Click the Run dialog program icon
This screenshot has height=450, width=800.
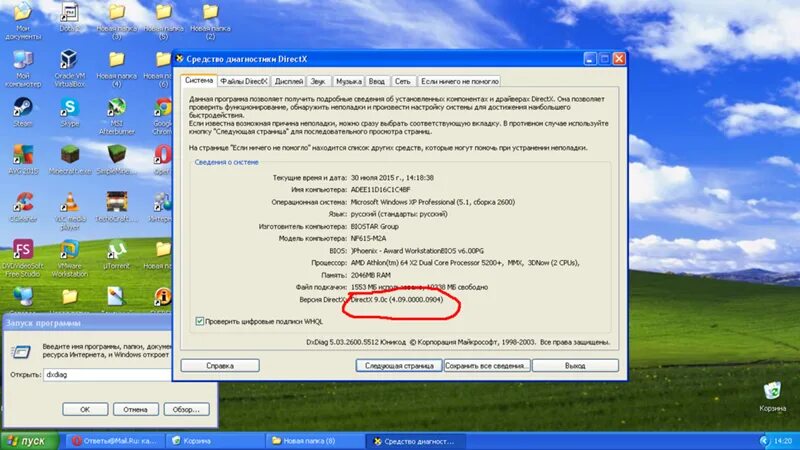coord(21,351)
